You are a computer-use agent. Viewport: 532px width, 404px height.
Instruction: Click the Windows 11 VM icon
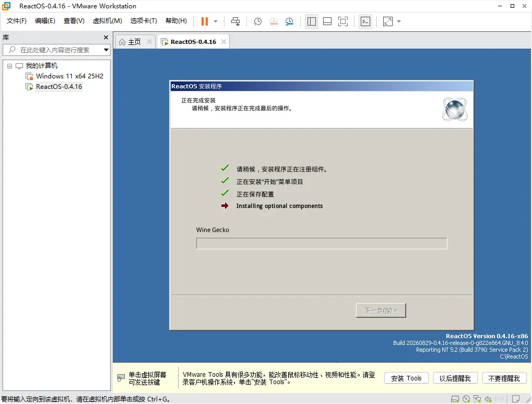[x=30, y=76]
